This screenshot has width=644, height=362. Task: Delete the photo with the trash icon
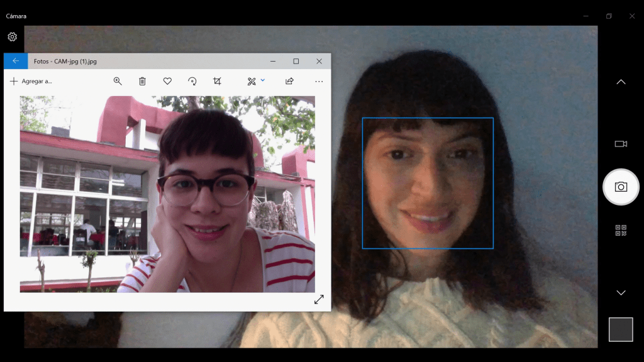click(142, 81)
